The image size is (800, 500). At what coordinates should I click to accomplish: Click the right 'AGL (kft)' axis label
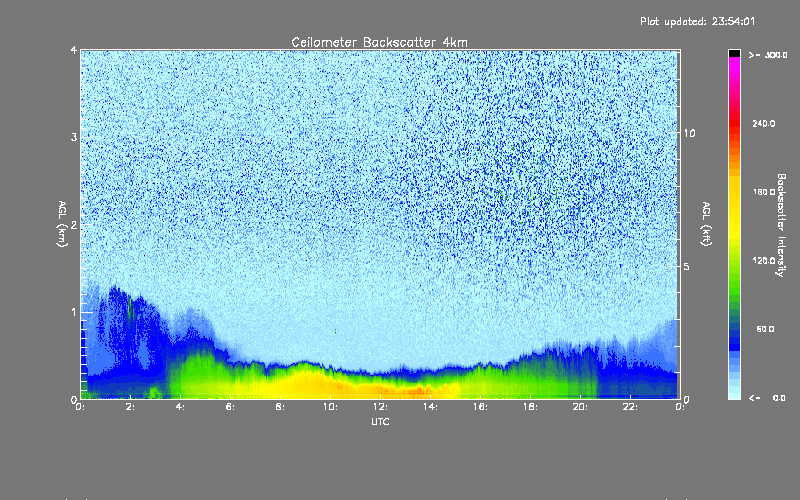706,224
